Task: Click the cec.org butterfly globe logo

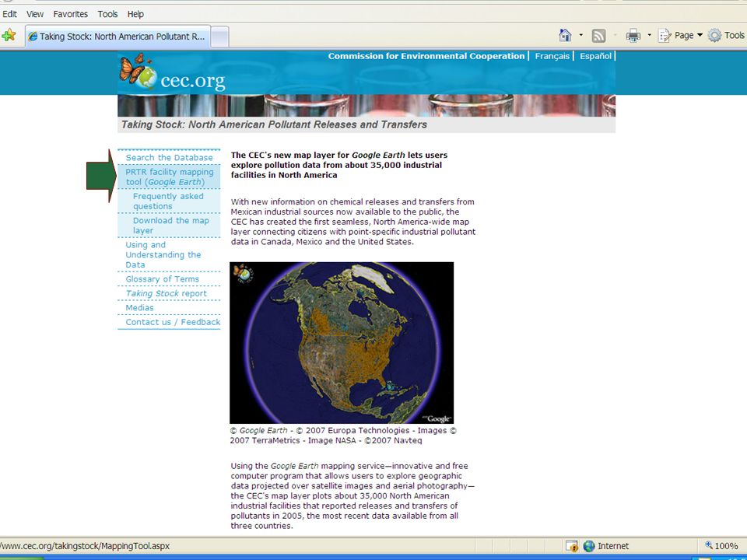Action: pos(172,72)
